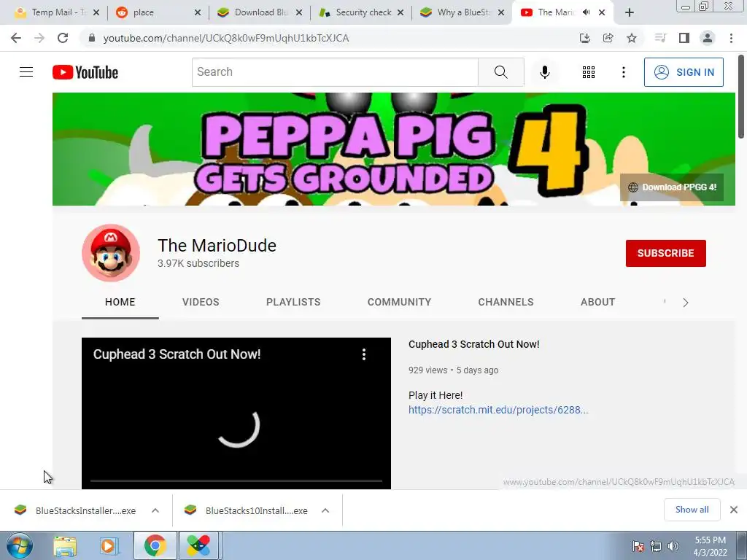Click The MarioDude channel avatar
Image resolution: width=747 pixels, height=560 pixels.
(x=111, y=253)
